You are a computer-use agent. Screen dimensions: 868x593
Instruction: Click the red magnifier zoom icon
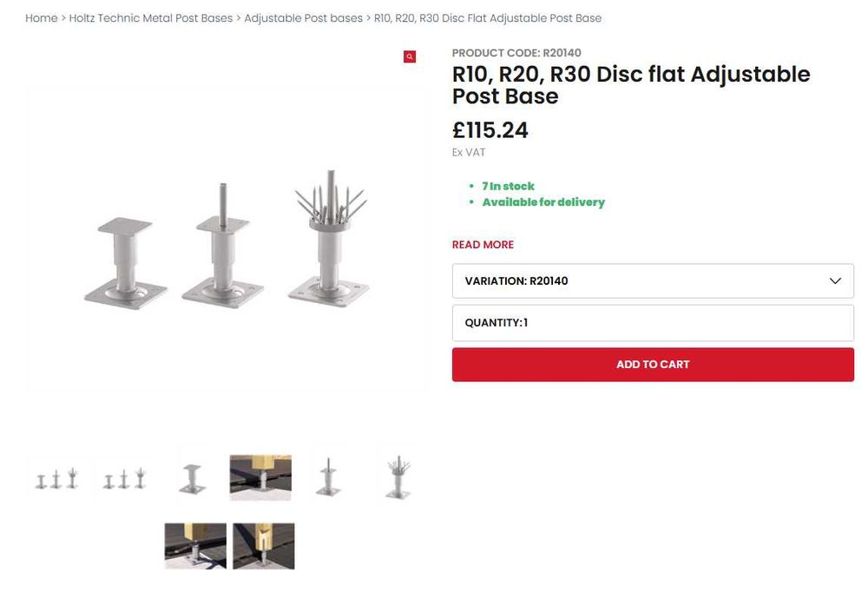(410, 56)
